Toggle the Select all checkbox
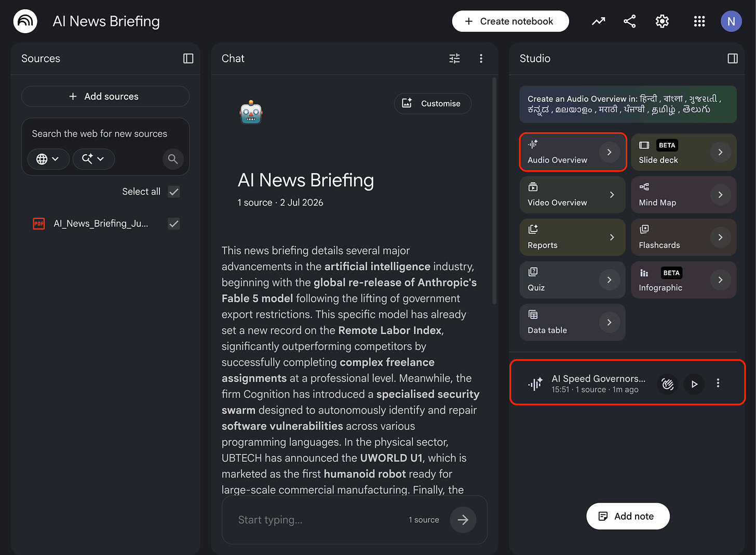 174,192
